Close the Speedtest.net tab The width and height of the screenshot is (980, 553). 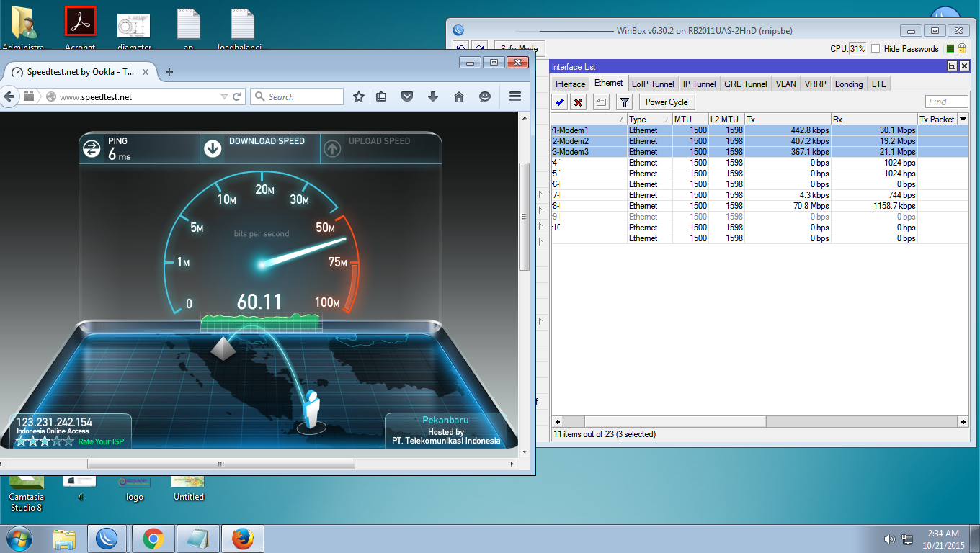[x=146, y=72]
